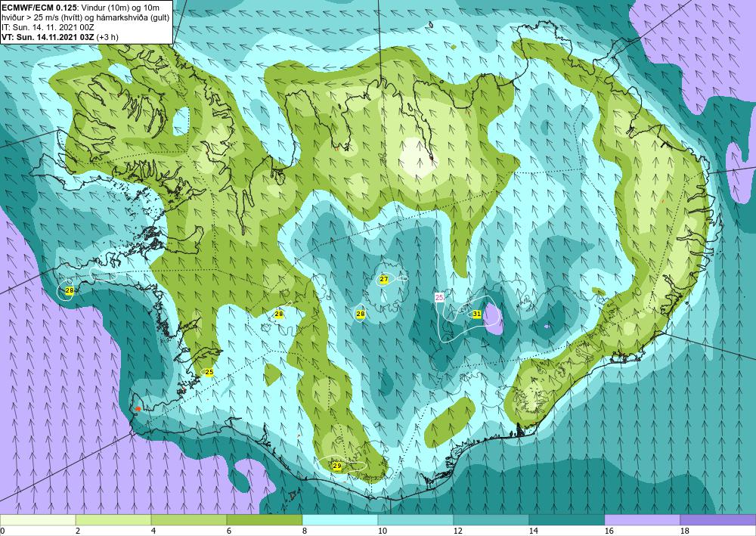This screenshot has height=536, width=756.
Task: Click the yellow gust label 31
Action: (477, 314)
